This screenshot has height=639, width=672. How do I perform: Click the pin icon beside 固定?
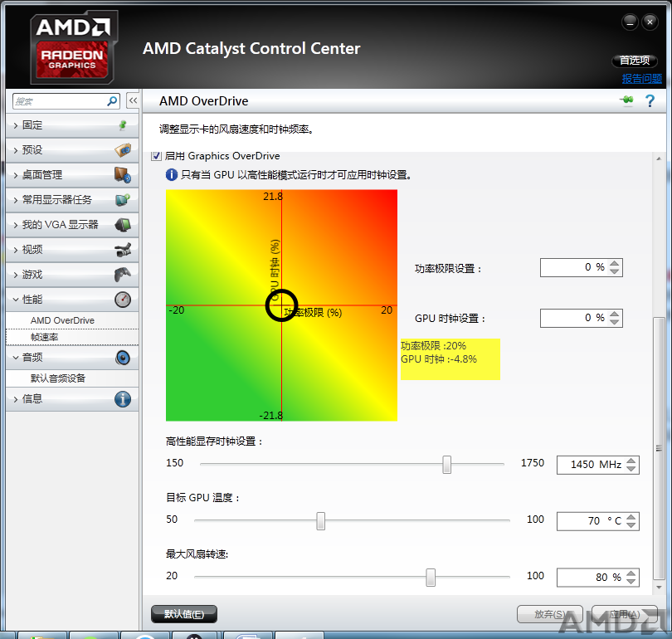[123, 125]
